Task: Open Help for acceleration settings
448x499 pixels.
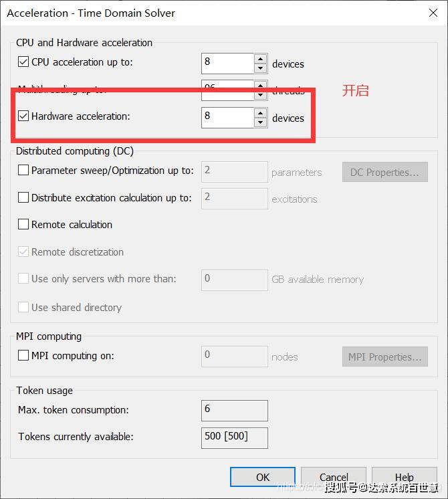Action: tap(404, 478)
